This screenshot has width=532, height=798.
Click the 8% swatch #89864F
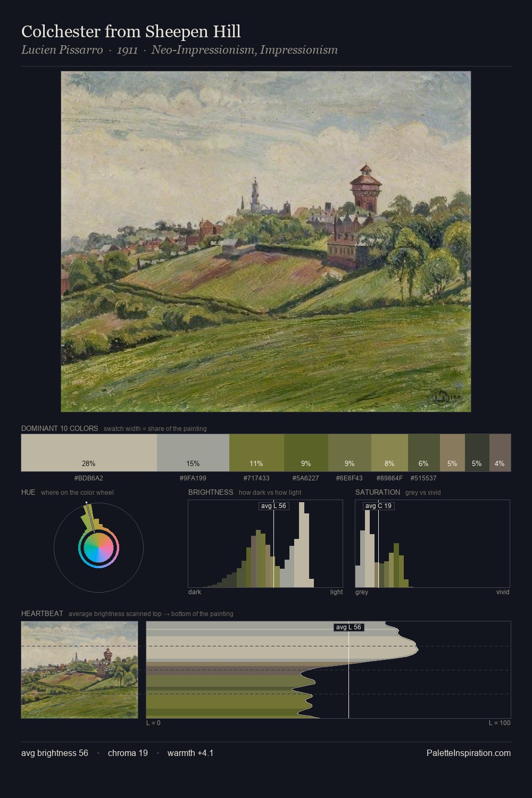(x=389, y=453)
